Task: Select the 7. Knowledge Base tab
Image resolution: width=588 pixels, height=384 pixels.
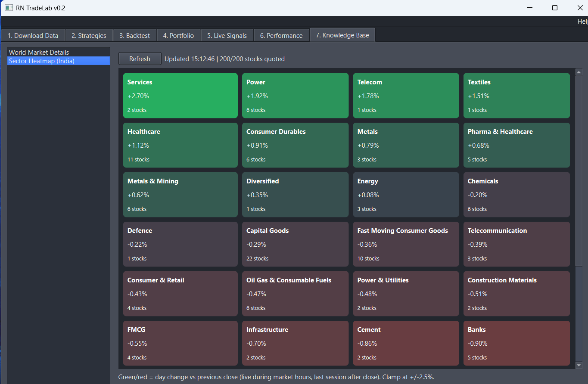Action: click(342, 35)
